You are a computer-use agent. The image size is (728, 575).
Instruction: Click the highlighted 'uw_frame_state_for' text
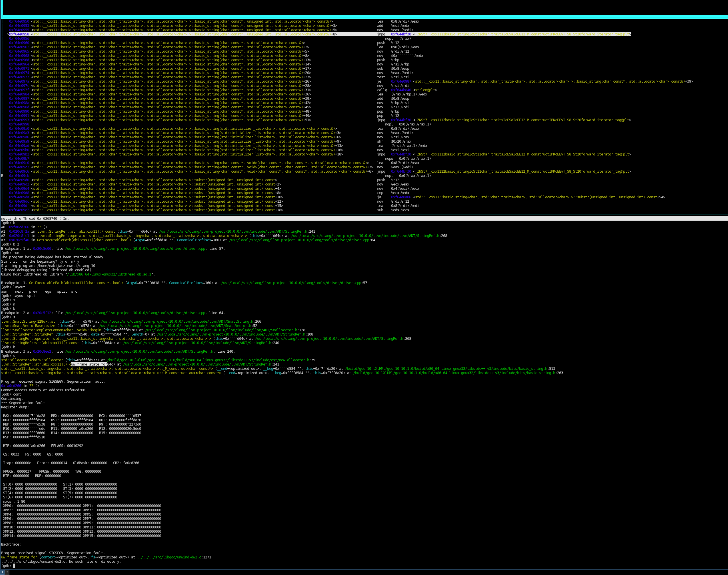[x=89, y=364]
